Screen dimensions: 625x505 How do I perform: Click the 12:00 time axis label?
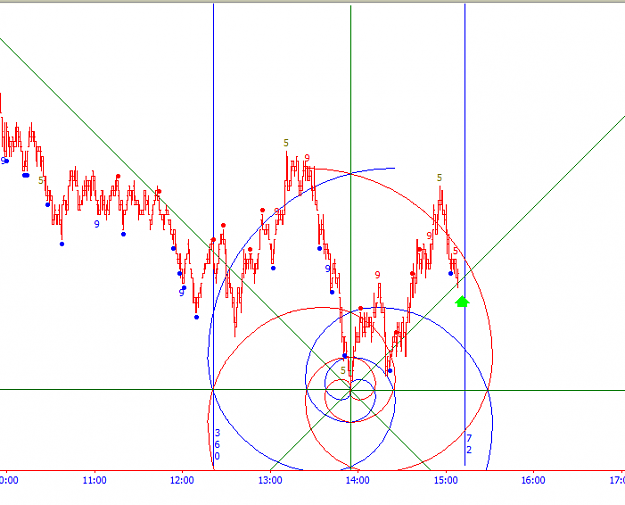click(182, 480)
